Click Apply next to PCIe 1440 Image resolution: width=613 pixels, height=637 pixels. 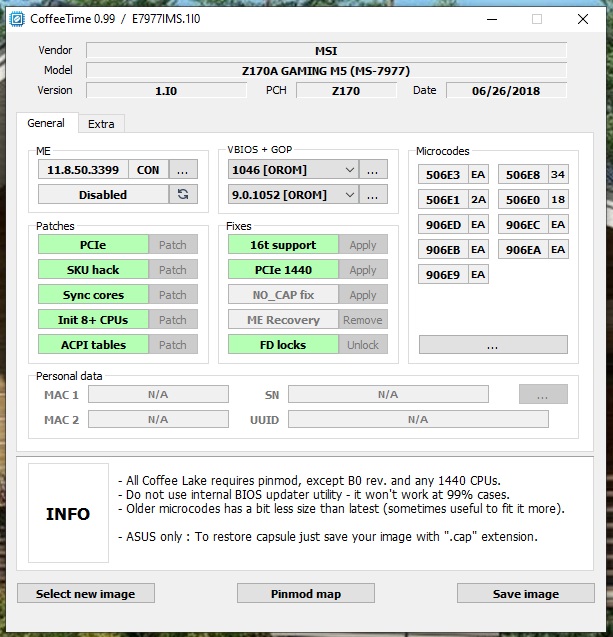coord(363,270)
